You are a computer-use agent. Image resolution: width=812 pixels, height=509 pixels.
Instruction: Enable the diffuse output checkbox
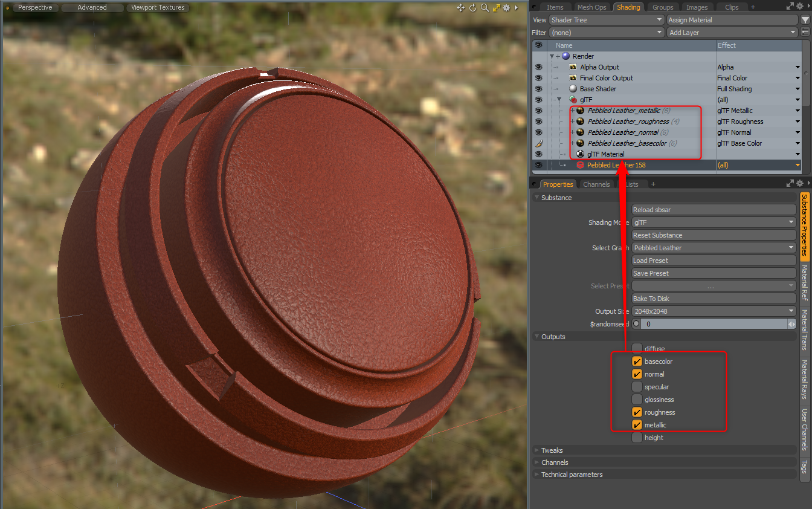(x=637, y=348)
